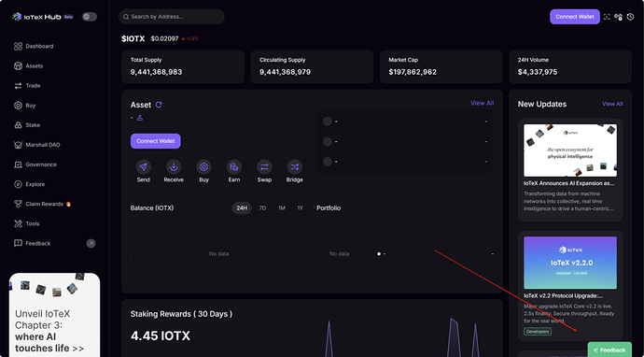Viewport: 644px width, 357px height.
Task: Open the Earn icon
Action: [x=234, y=166]
